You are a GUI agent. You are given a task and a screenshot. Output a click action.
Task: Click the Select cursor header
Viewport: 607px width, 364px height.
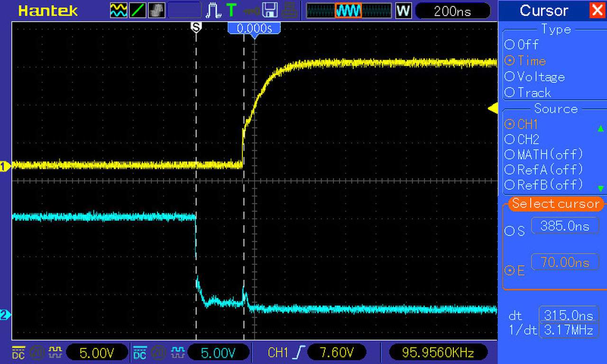(x=556, y=204)
